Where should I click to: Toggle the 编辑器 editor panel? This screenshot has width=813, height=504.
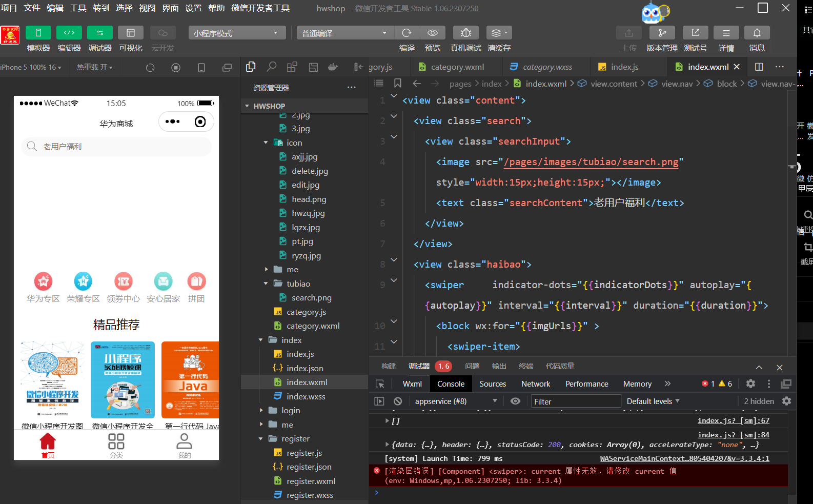click(x=69, y=33)
